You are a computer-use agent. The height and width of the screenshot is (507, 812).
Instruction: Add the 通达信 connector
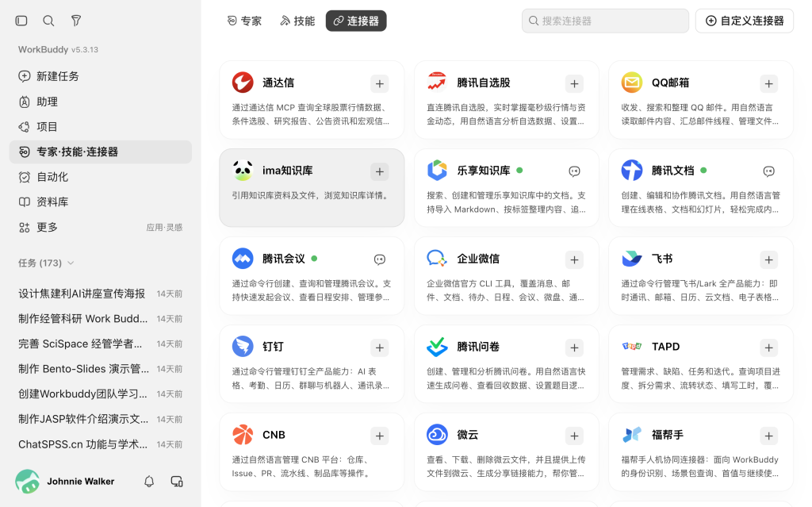coord(380,83)
